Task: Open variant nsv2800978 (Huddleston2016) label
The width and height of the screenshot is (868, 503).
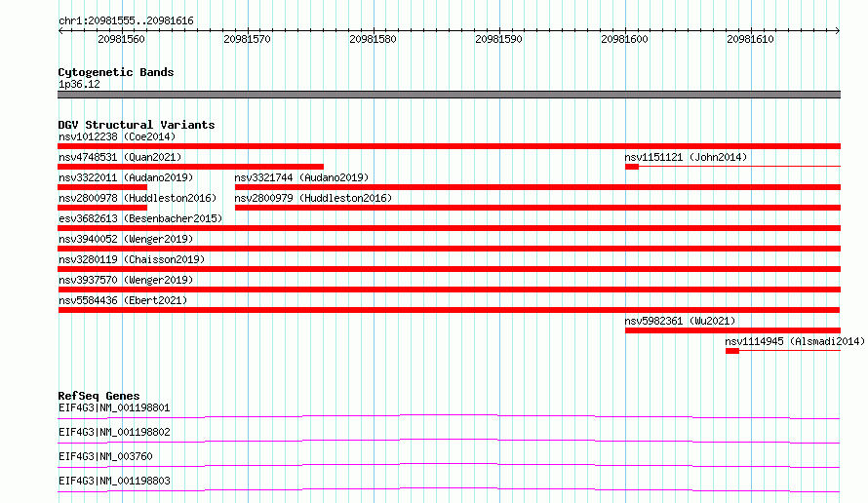Action: 138,198
